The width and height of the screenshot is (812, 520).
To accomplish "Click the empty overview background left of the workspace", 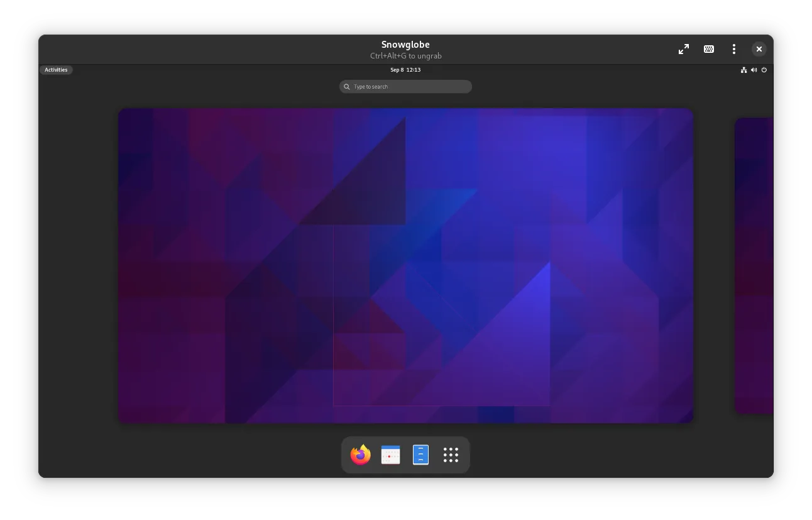I will tap(78, 265).
